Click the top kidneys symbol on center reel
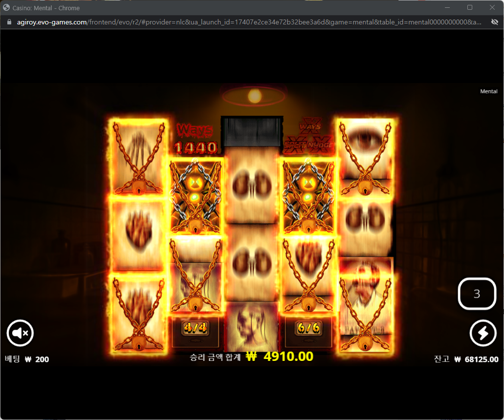This screenshot has height=420, width=504. [252, 186]
